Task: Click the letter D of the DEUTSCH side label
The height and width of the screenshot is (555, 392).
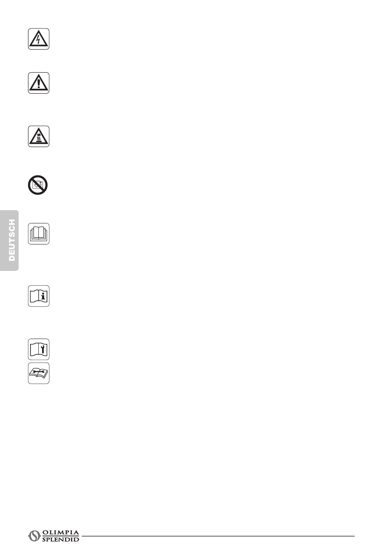Action: [12, 258]
